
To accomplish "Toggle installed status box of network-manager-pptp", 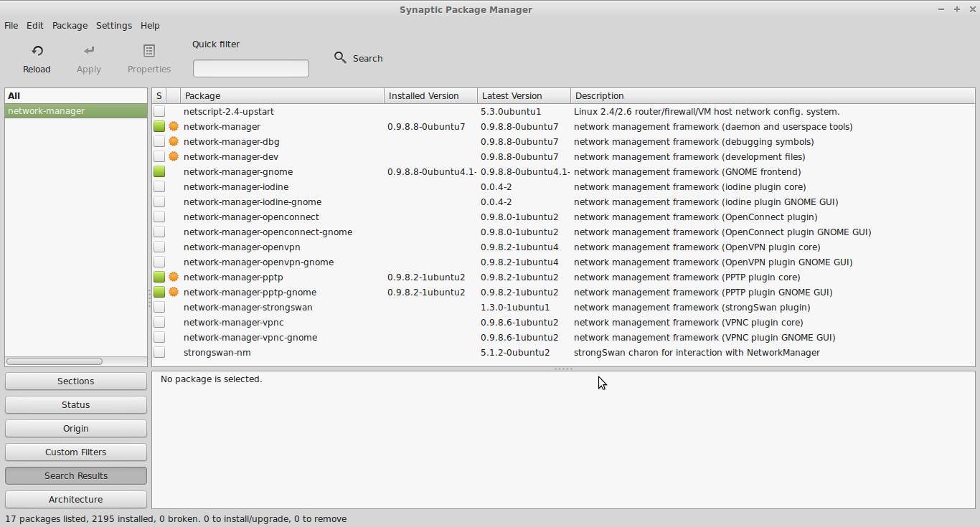I will 159,277.
